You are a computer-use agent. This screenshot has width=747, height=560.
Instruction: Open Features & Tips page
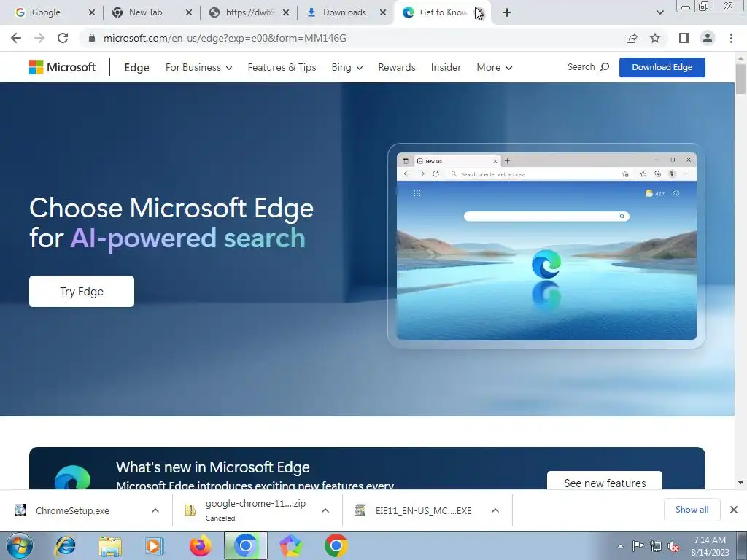(282, 67)
